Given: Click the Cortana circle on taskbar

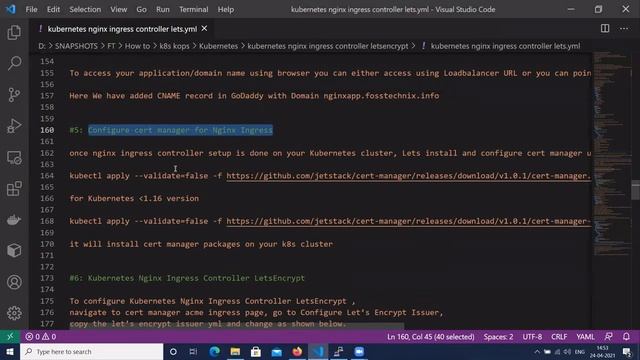Looking at the screenshot, I should 173,351.
